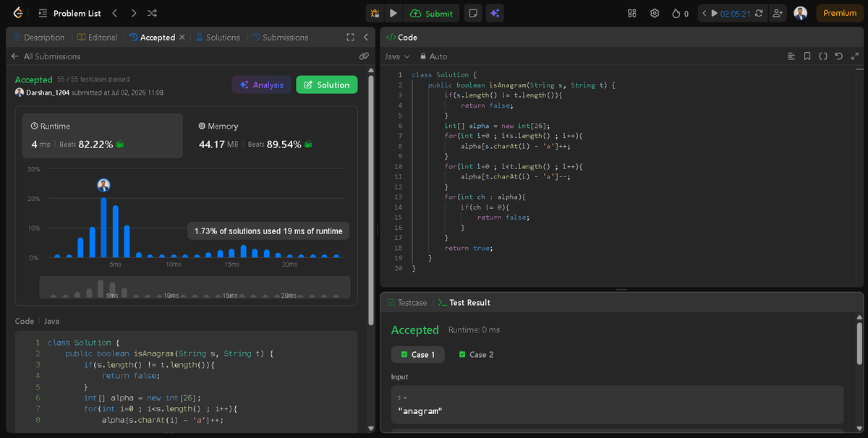The image size is (868, 438).
Task: Click the Analysis button
Action: point(261,85)
